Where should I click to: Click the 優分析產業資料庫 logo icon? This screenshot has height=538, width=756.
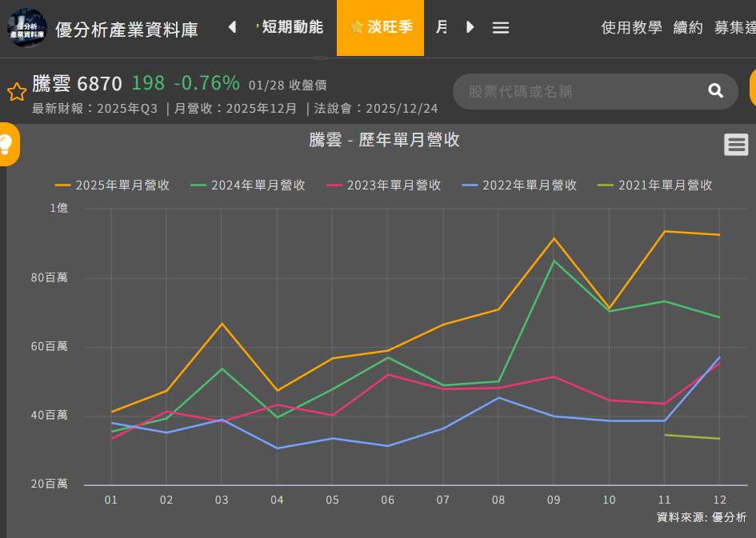[x=26, y=28]
